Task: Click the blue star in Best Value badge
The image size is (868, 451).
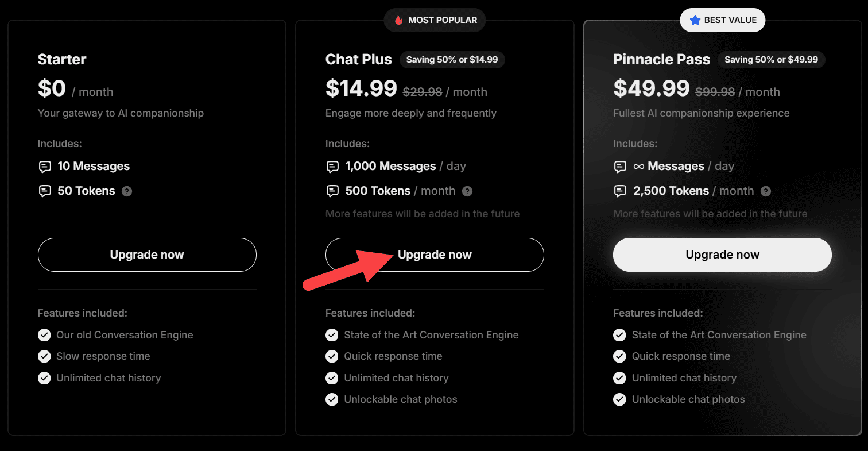Action: click(695, 20)
